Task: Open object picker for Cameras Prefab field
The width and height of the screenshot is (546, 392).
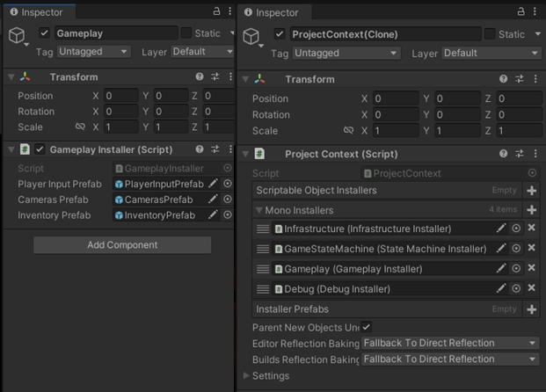Action: tap(228, 200)
